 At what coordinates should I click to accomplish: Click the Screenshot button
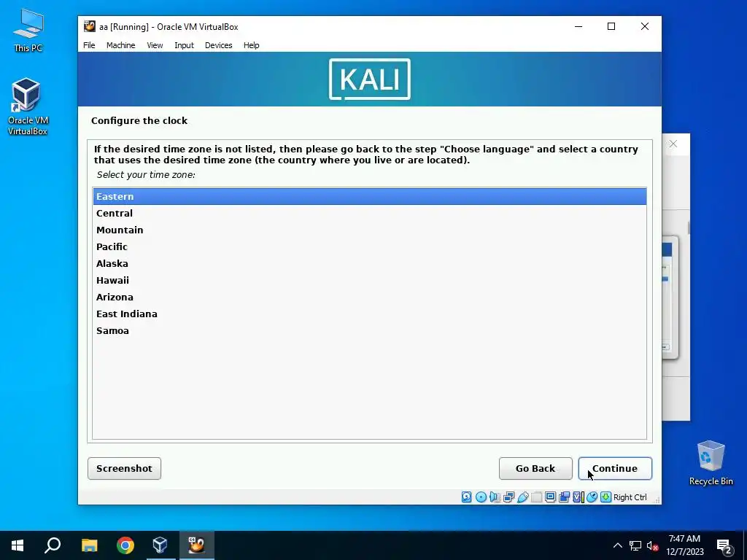pyautogui.click(x=124, y=469)
